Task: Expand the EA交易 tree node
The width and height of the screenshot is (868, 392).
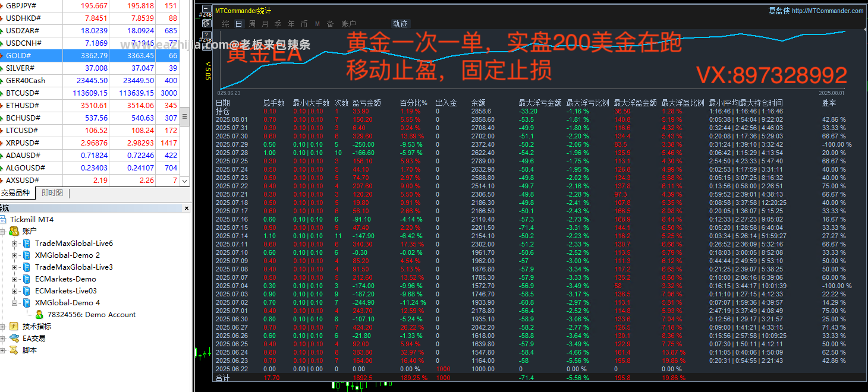Action: pos(3,338)
